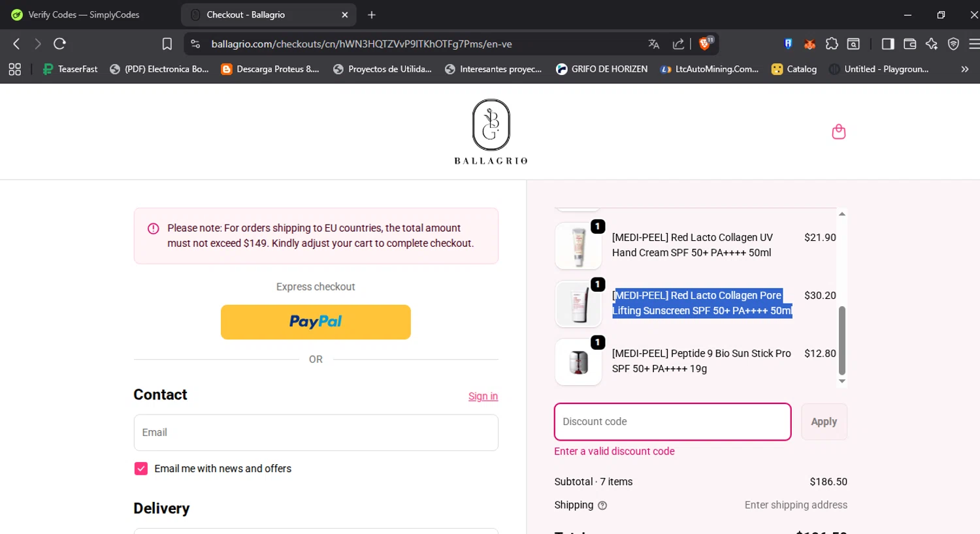Open the Extensions puzzle icon
The image size is (980, 534).
click(832, 44)
